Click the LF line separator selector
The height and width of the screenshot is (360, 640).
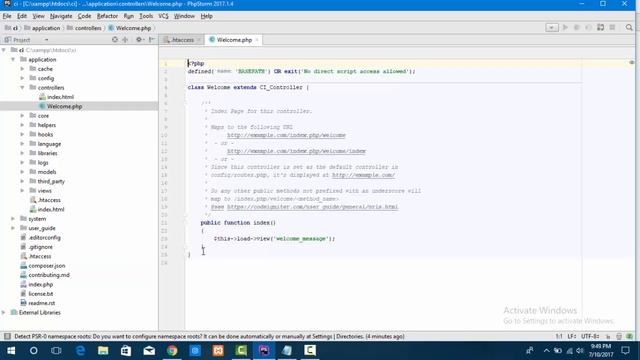571,336
